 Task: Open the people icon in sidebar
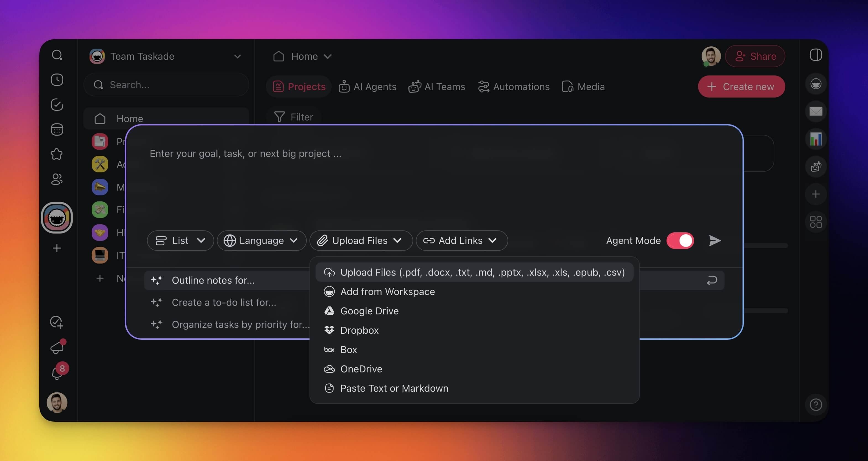pos(57,179)
